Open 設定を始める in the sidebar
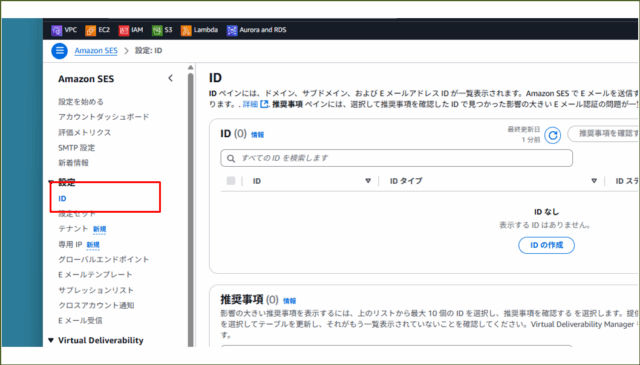640x365 pixels. (x=81, y=102)
